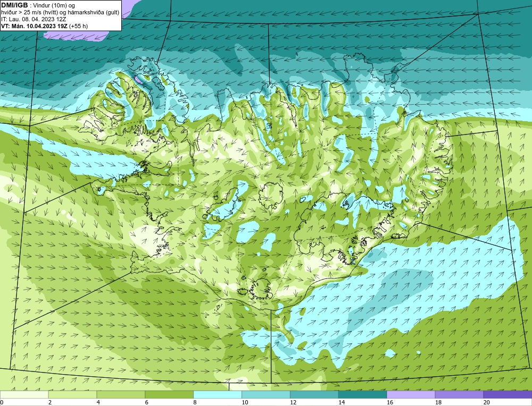
Task: Click the DMI/IGB title text
Action: (x=14, y=5)
